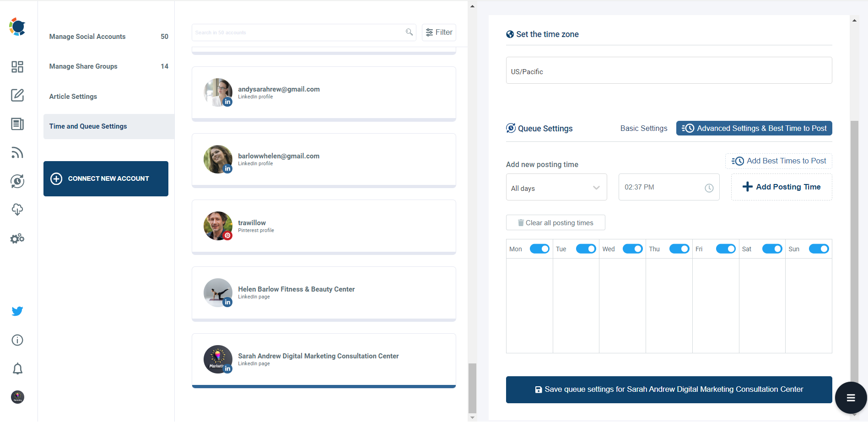Click the Twitter bird icon in sidebar
Screen dimensions: 868x422
tap(17, 311)
